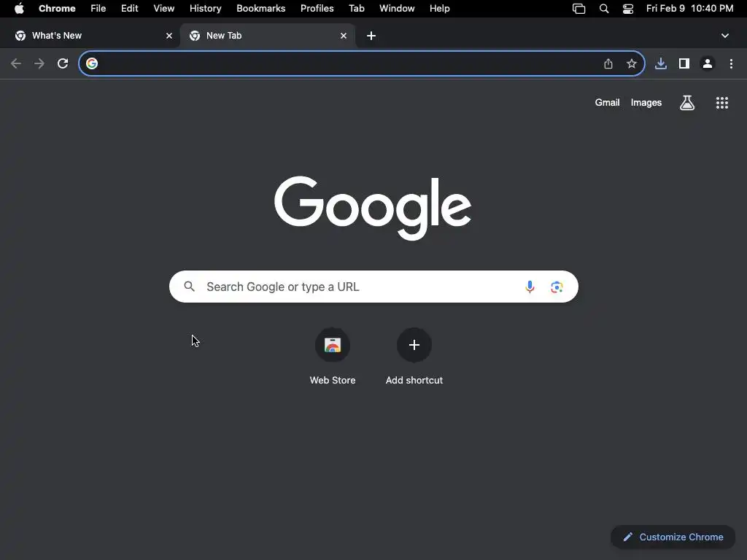Screen dimensions: 747x560
Task: Open the Web Store shortcut icon
Action: tap(333, 345)
